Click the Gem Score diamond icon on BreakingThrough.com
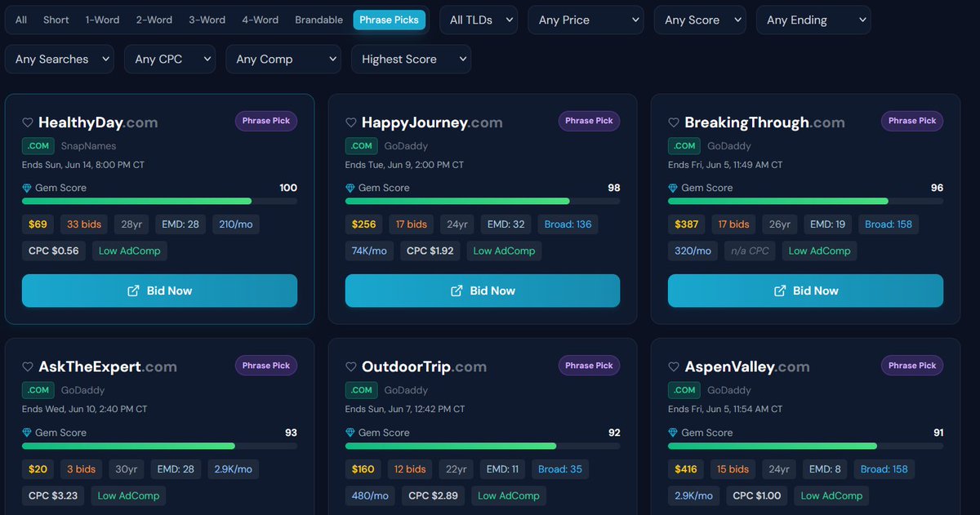 pos(674,188)
